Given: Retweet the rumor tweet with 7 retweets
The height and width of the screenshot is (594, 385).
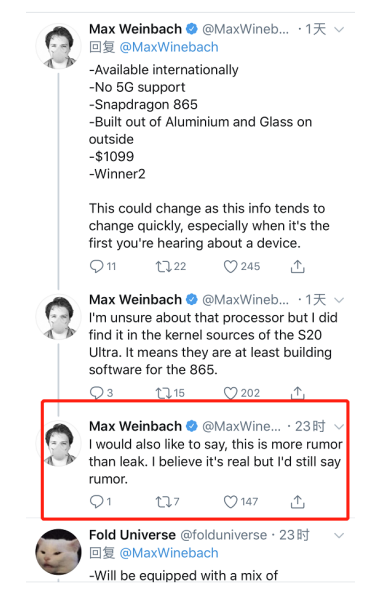Looking at the screenshot, I should (163, 502).
